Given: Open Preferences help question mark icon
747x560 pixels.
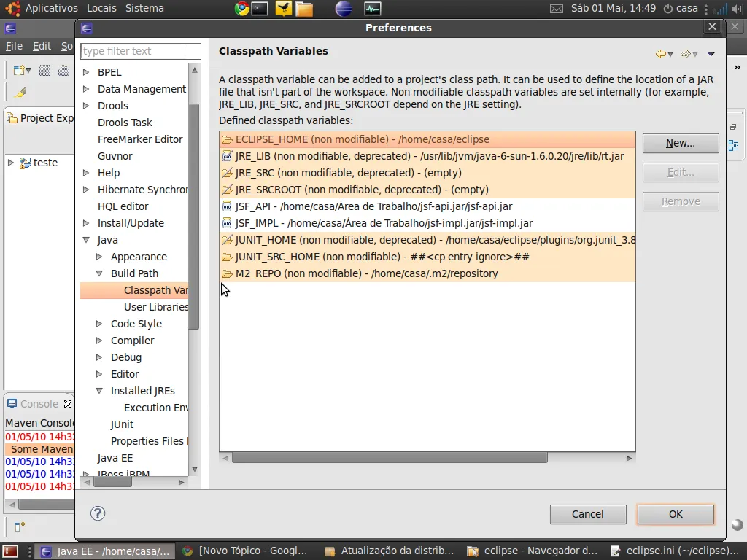Looking at the screenshot, I should pos(98,513).
